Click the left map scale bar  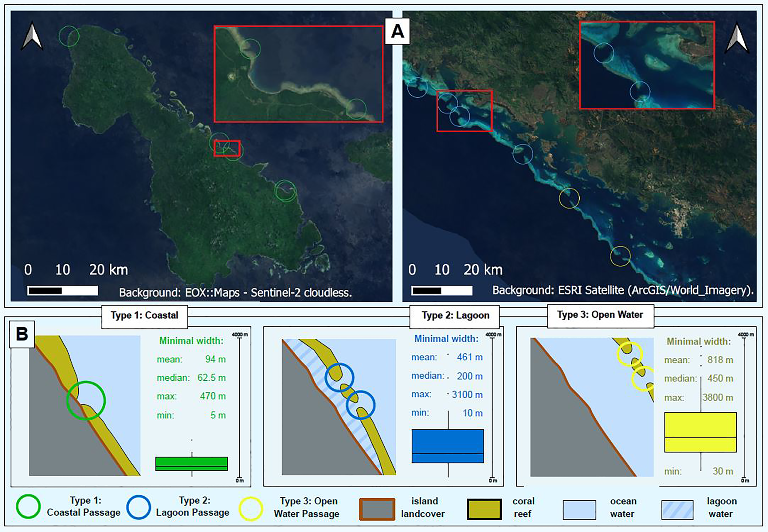62,291
